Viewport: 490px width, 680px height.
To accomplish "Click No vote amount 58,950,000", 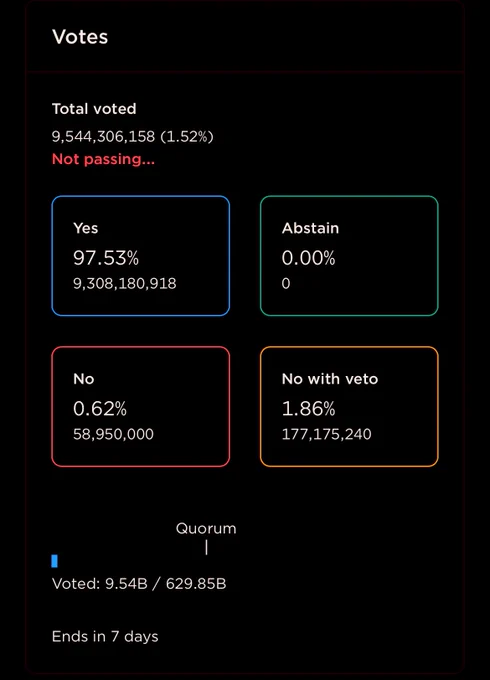I will 113,434.
